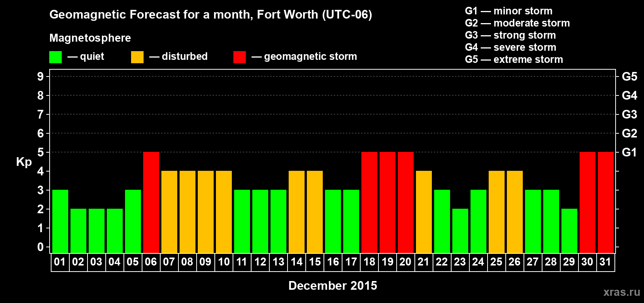The height and width of the screenshot is (303, 644).
Task: Click the 'disturbed' legend label
Action: pyautogui.click(x=184, y=56)
